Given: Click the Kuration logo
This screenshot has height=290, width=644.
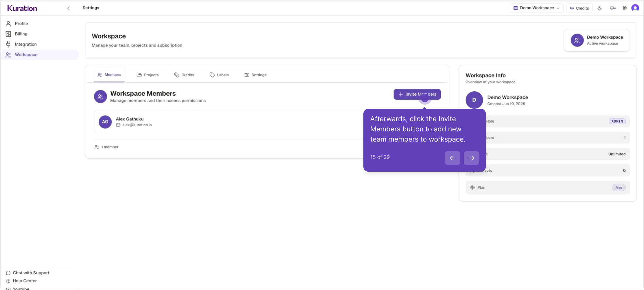Looking at the screenshot, I should [x=22, y=8].
